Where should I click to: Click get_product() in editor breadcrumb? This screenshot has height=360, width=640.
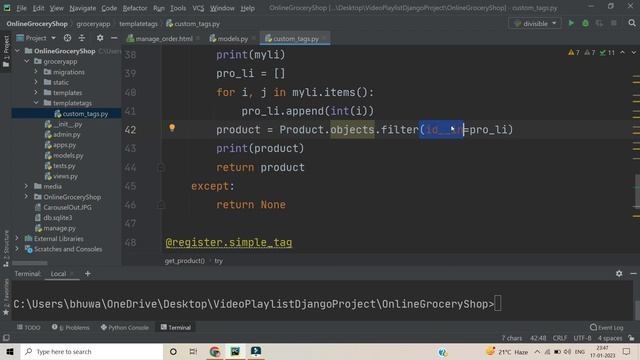tap(184, 261)
